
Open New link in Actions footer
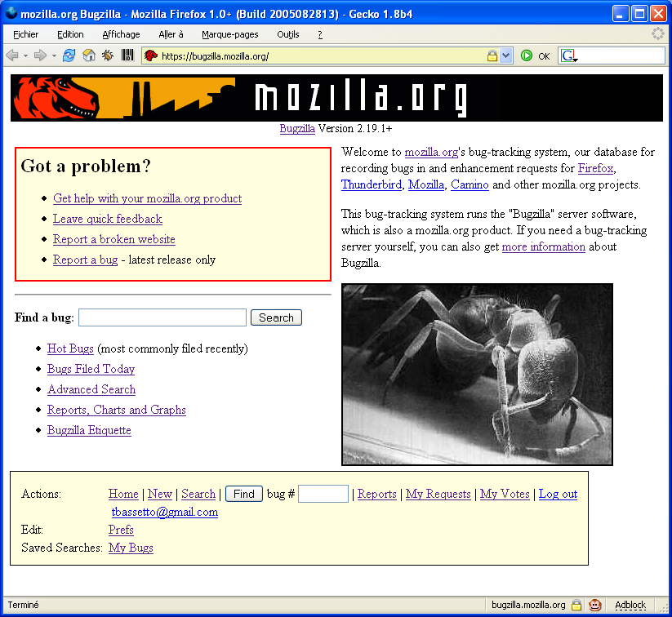(160, 494)
